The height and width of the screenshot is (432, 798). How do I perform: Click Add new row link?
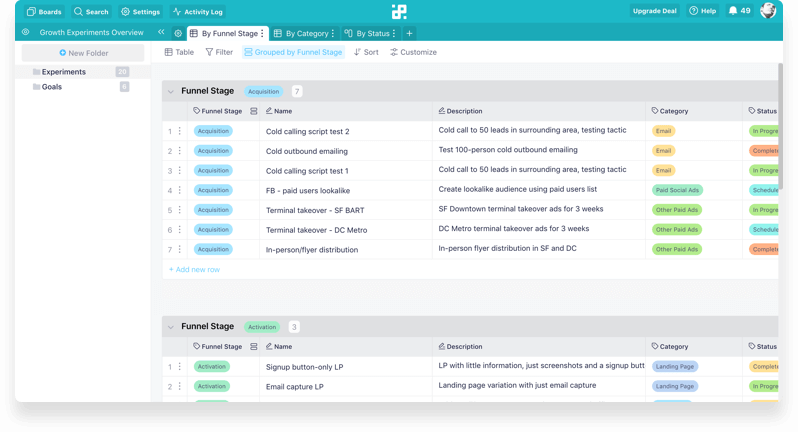tap(194, 270)
